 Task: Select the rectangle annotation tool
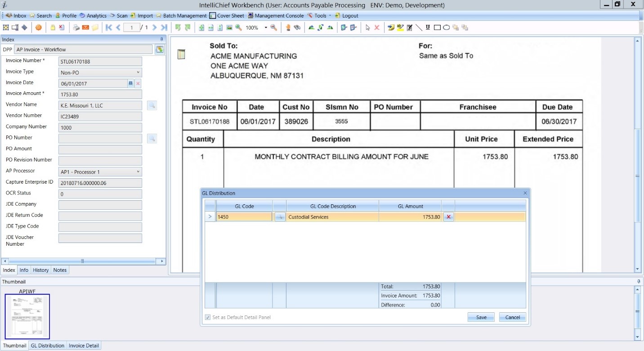point(437,27)
